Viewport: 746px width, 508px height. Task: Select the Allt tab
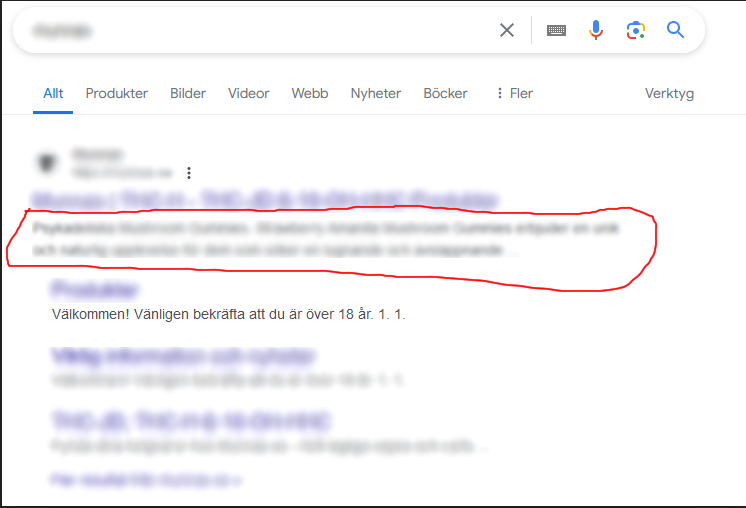point(53,93)
